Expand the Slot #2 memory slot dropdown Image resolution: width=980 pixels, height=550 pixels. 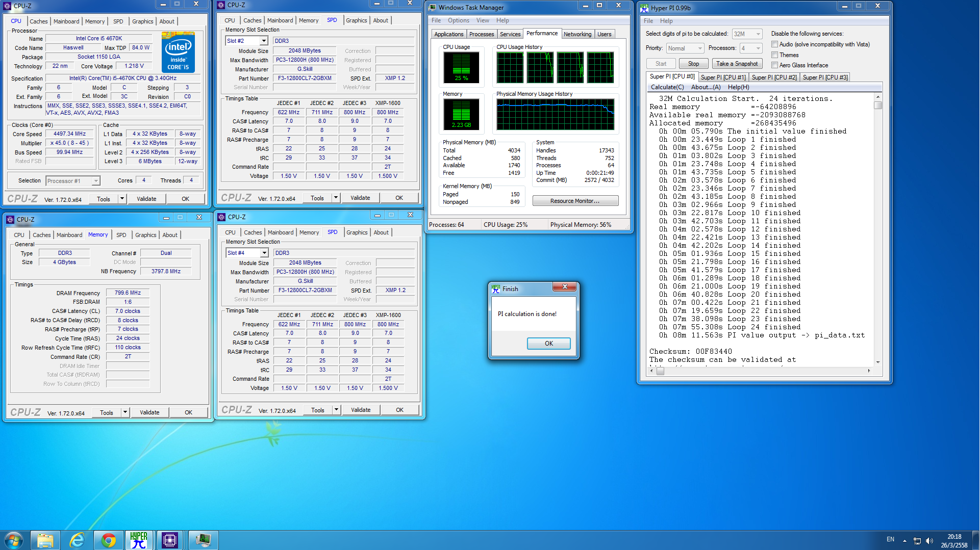(x=264, y=41)
